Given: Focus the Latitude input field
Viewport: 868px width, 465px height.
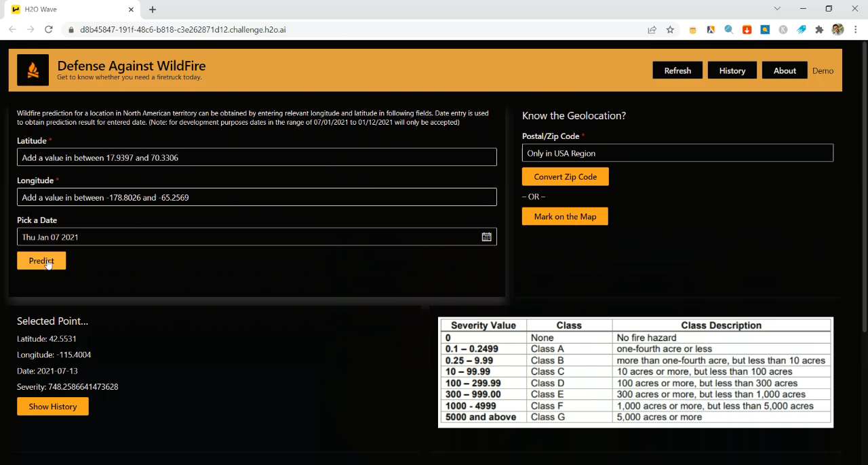Looking at the screenshot, I should (x=256, y=157).
